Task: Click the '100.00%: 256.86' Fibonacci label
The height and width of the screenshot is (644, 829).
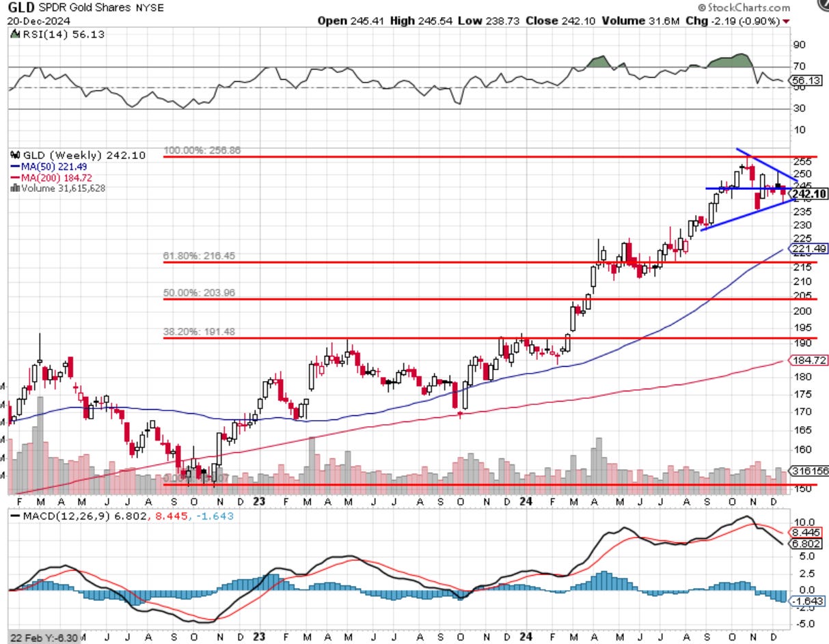Action: pyautogui.click(x=202, y=150)
